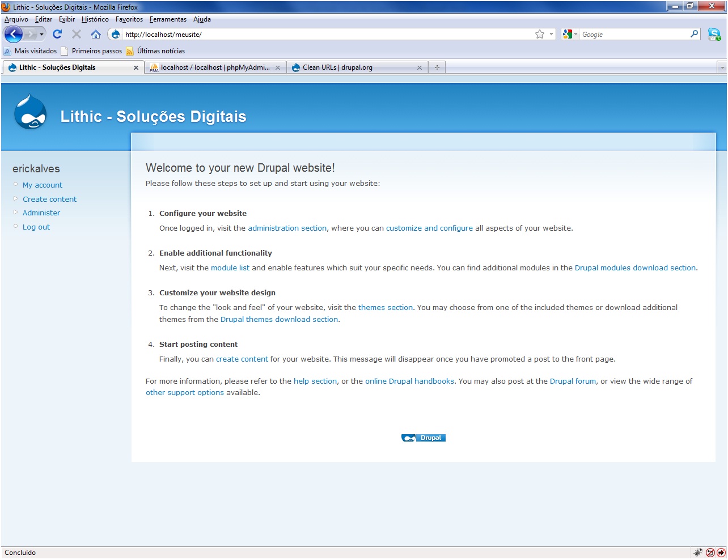The height and width of the screenshot is (560, 728).
Task: Click the magnifier icon in Google search box
Action: 694,35
